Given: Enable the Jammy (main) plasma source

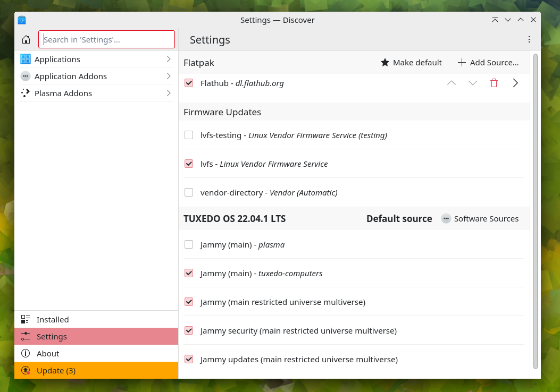Looking at the screenshot, I should tap(189, 244).
